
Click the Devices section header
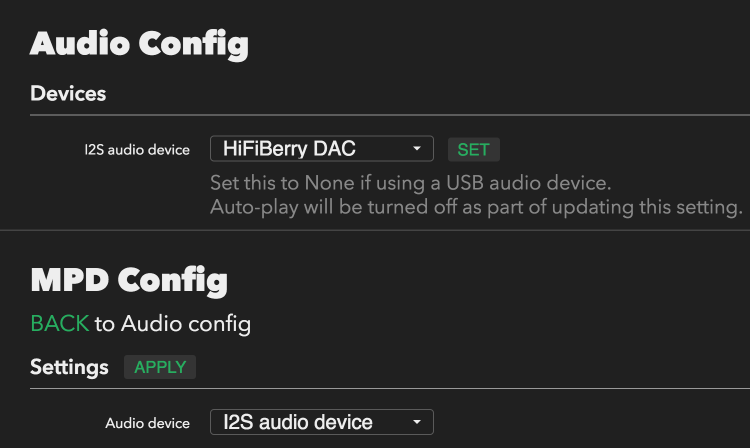[x=68, y=93]
